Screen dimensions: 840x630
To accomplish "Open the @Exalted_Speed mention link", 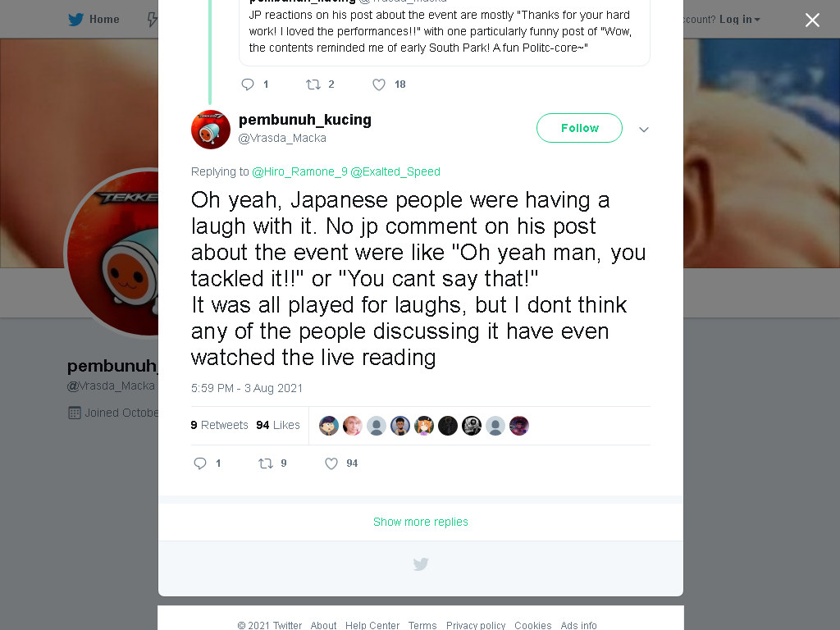I will click(x=395, y=171).
